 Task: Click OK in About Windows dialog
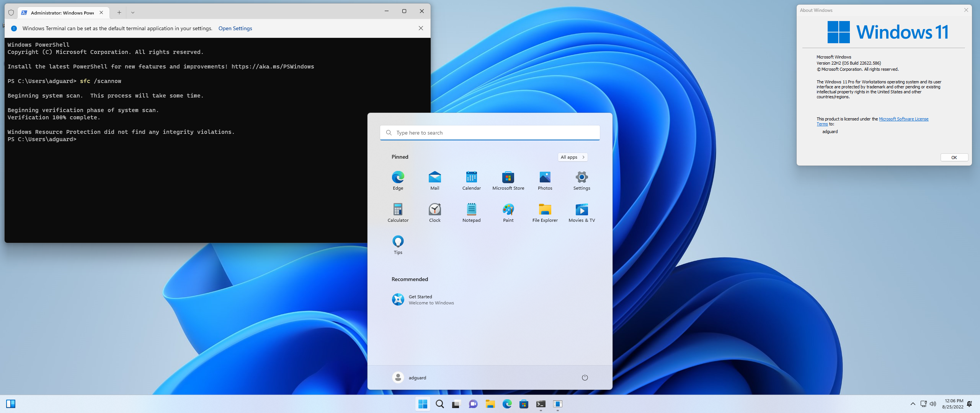[954, 158]
